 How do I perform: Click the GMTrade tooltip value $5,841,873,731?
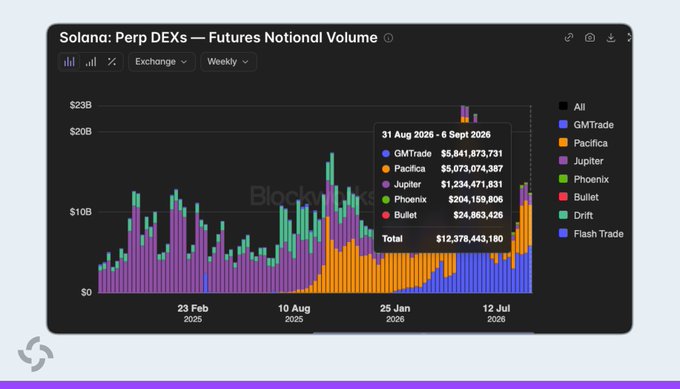coord(472,154)
